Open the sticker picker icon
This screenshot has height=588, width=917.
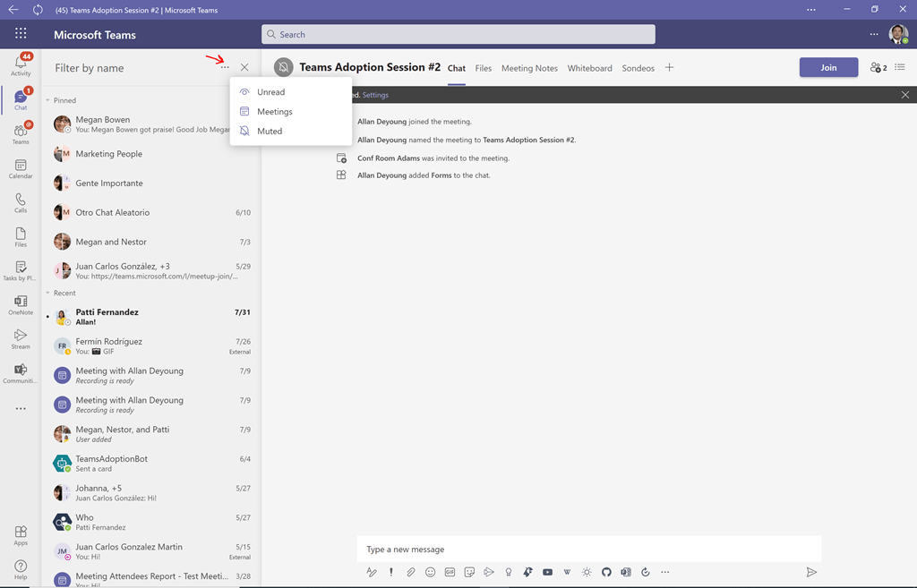click(469, 572)
